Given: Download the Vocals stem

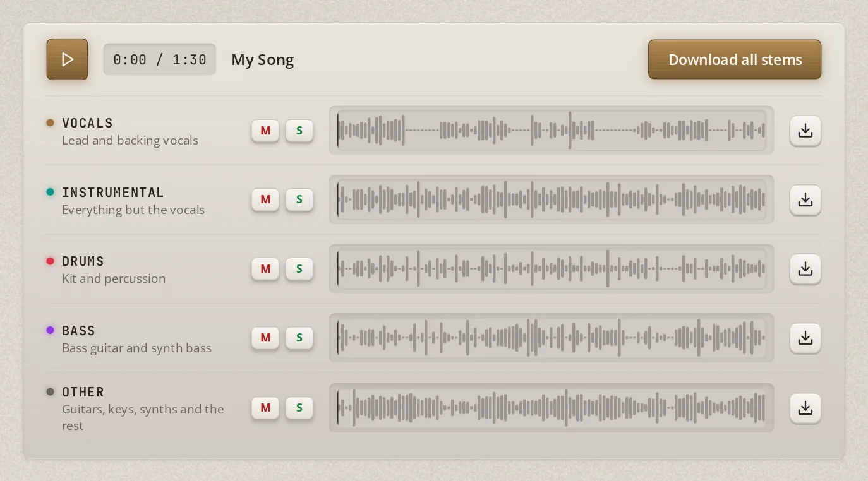Looking at the screenshot, I should click(805, 131).
